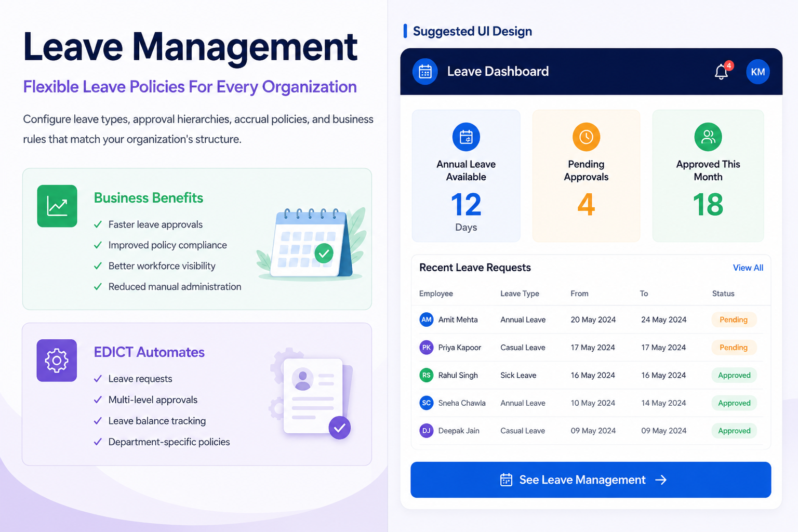Click the name Amit Mehta
The height and width of the screenshot is (532, 798).
[x=458, y=320]
